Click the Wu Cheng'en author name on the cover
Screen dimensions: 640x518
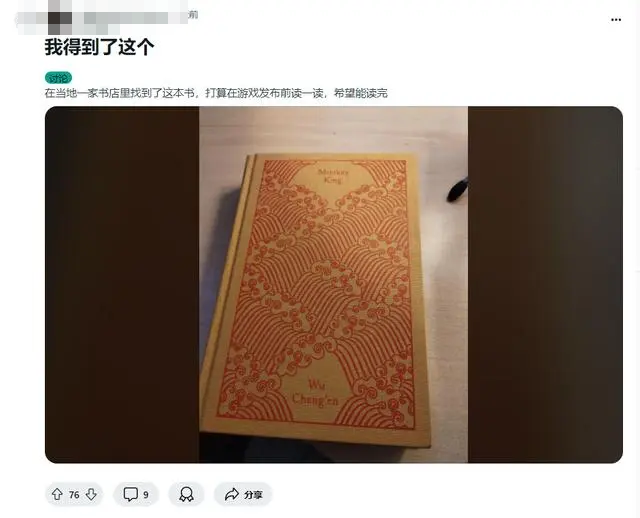click(x=315, y=393)
